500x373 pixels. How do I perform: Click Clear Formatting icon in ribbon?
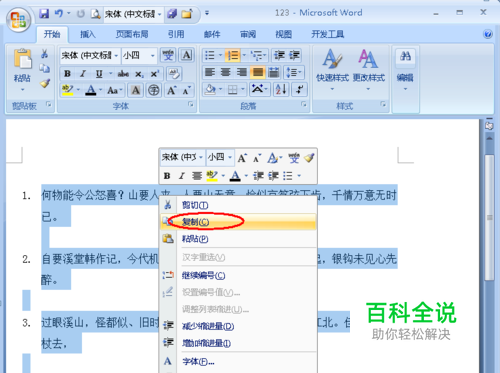click(x=174, y=74)
